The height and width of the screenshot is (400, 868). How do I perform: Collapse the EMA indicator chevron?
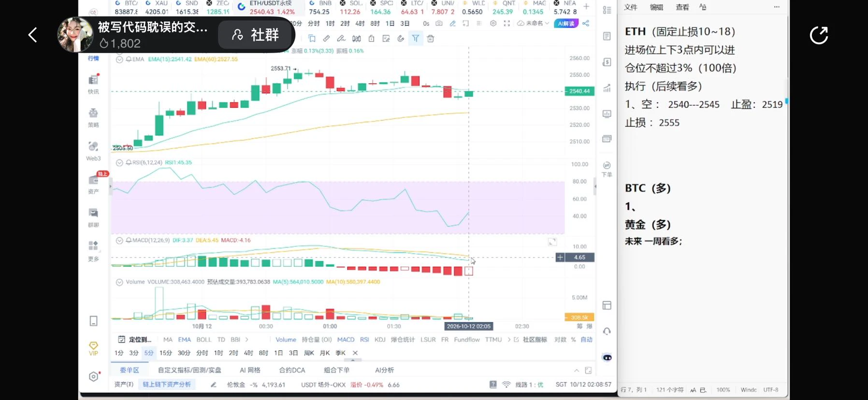119,59
